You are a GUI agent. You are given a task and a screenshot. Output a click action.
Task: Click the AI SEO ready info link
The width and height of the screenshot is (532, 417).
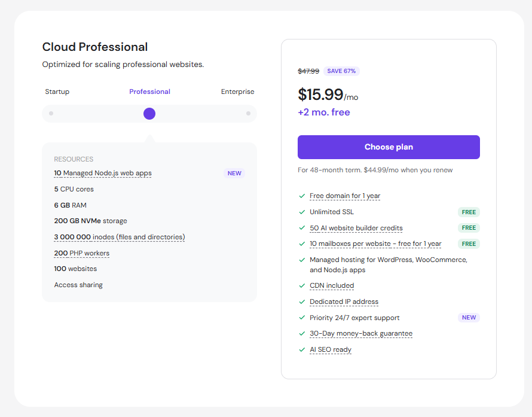331,349
